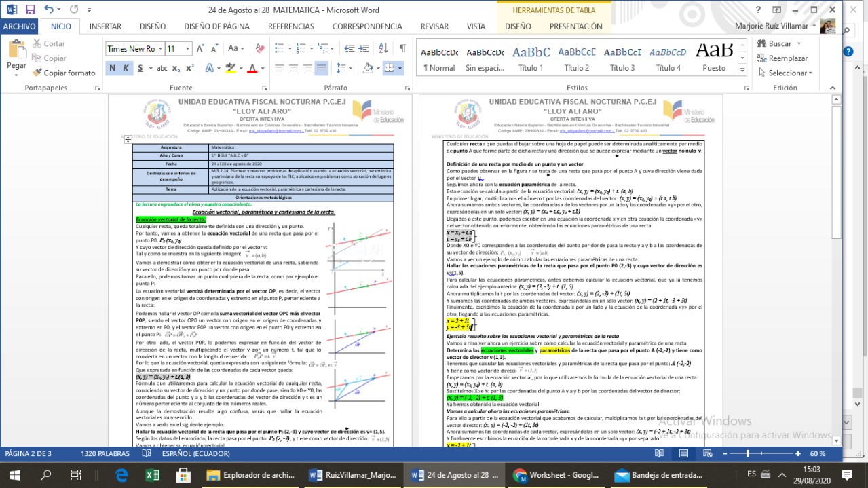
Task: Switch to the INSERTAR tab
Action: (105, 26)
